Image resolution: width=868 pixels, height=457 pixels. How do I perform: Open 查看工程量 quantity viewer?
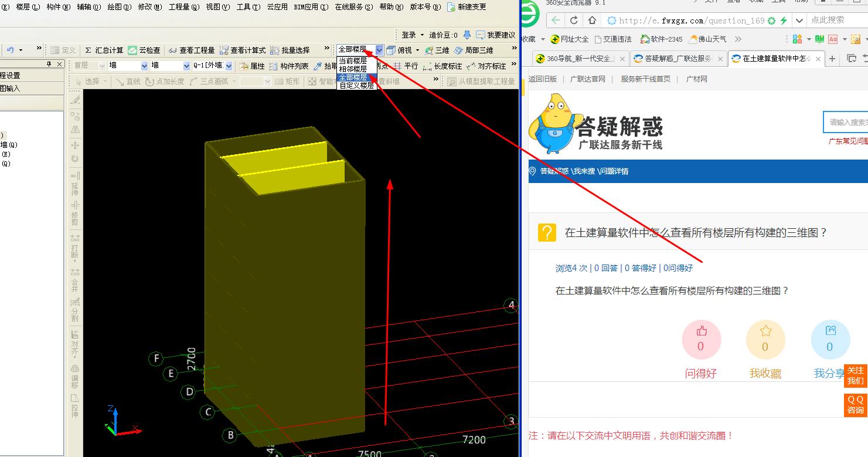(192, 50)
